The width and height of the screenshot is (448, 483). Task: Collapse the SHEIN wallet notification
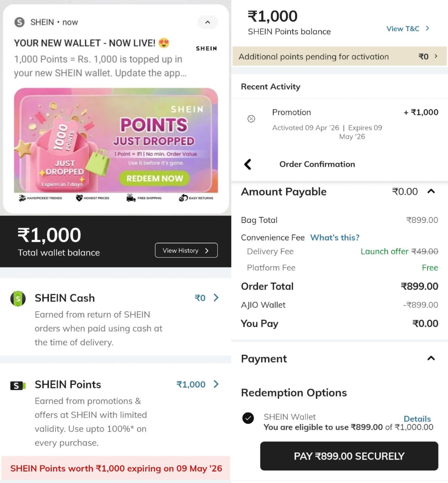pyautogui.click(x=207, y=23)
